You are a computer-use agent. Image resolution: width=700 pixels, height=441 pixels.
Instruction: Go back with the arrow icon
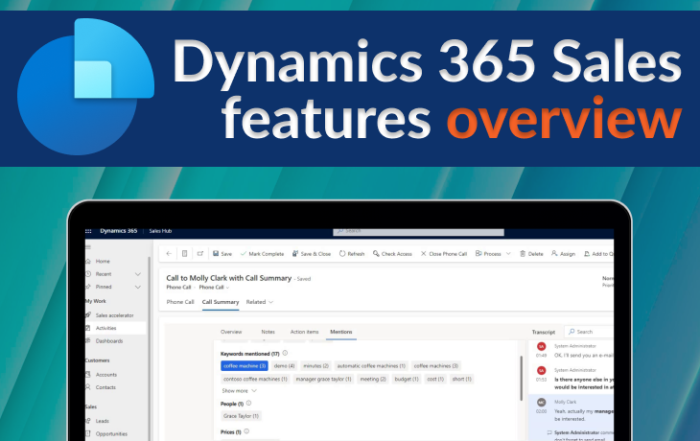169,254
